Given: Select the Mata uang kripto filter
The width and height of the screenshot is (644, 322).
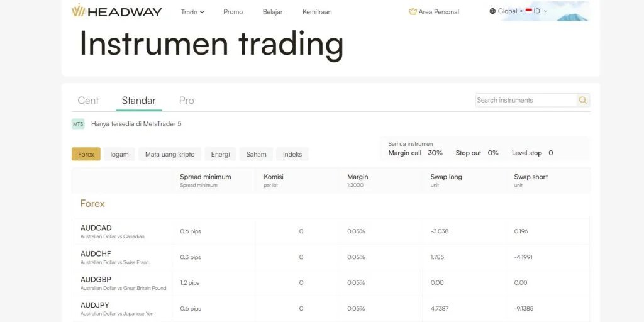Looking at the screenshot, I should (x=170, y=154).
